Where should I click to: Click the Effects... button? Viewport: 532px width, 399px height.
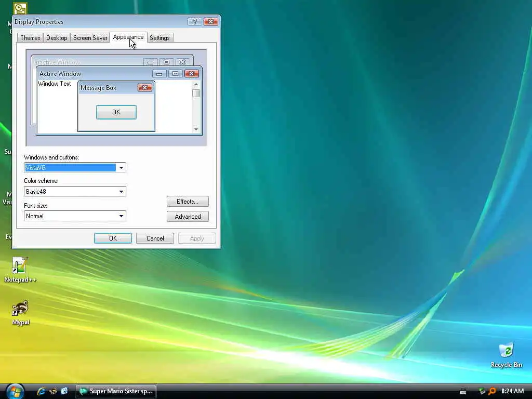[x=188, y=202]
